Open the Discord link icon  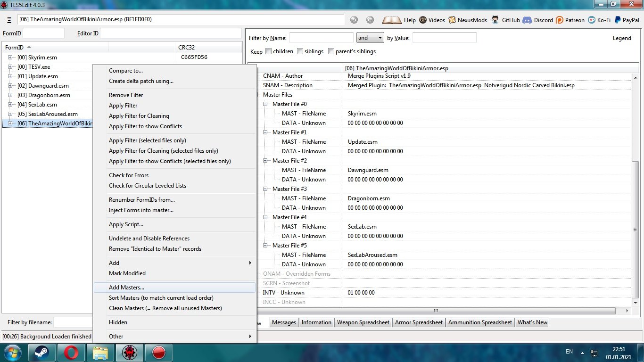point(527,20)
